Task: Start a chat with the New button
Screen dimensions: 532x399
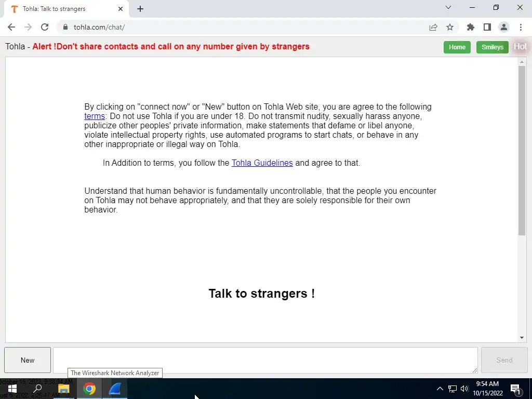Action: [28, 360]
